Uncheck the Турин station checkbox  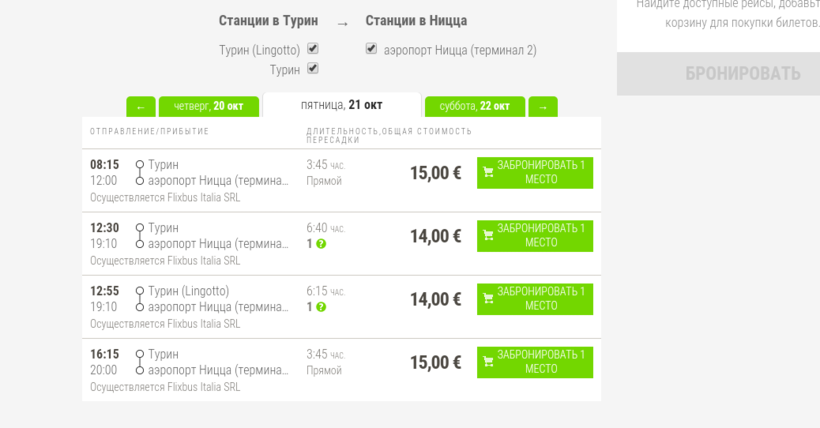(x=313, y=69)
